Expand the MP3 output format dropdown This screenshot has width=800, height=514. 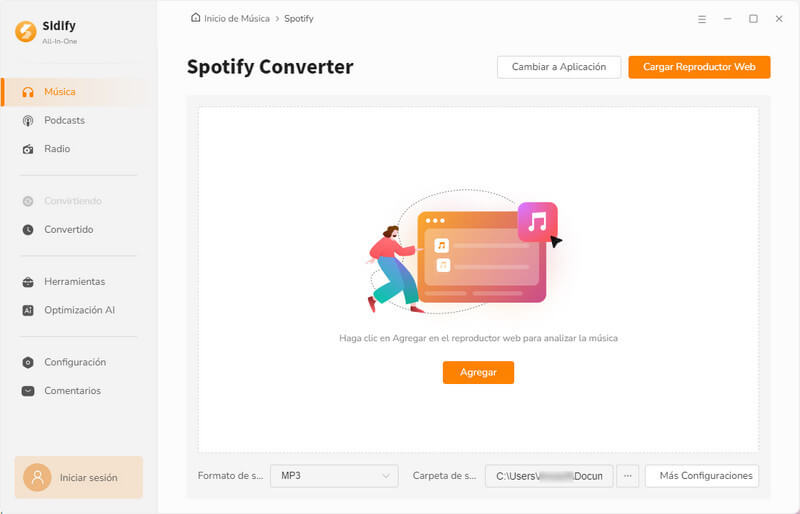click(334, 476)
